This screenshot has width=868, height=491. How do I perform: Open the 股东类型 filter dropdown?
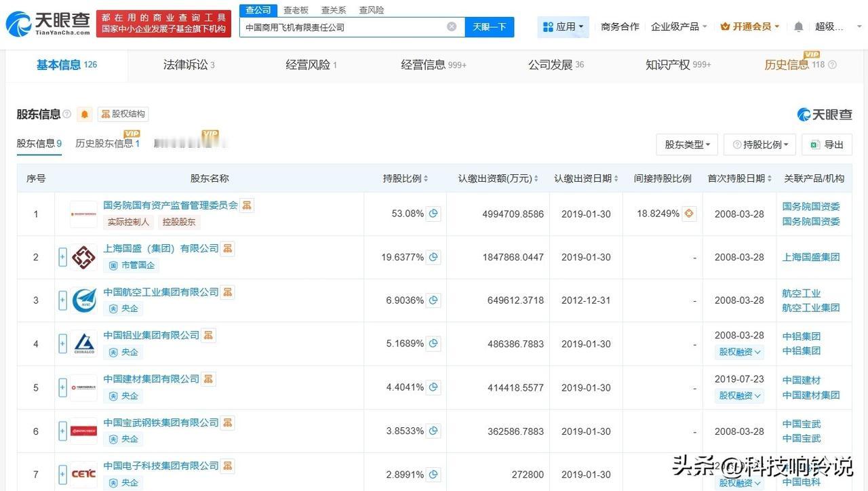pyautogui.click(x=687, y=144)
